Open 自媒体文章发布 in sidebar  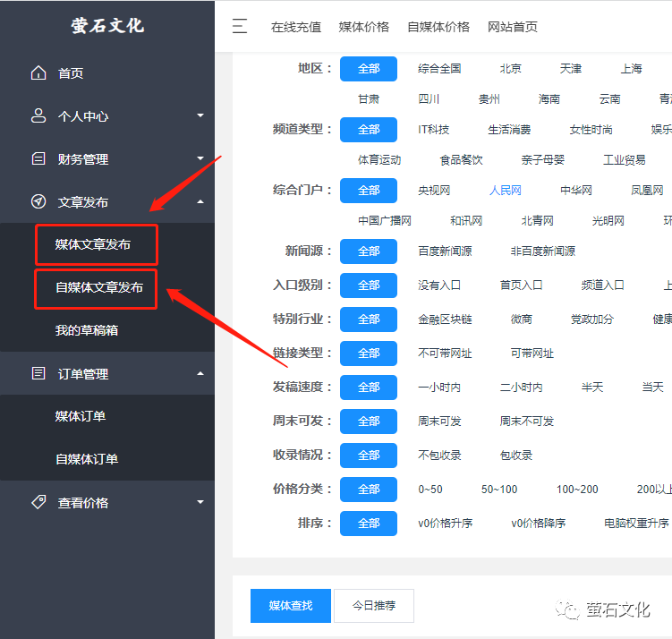click(99, 287)
